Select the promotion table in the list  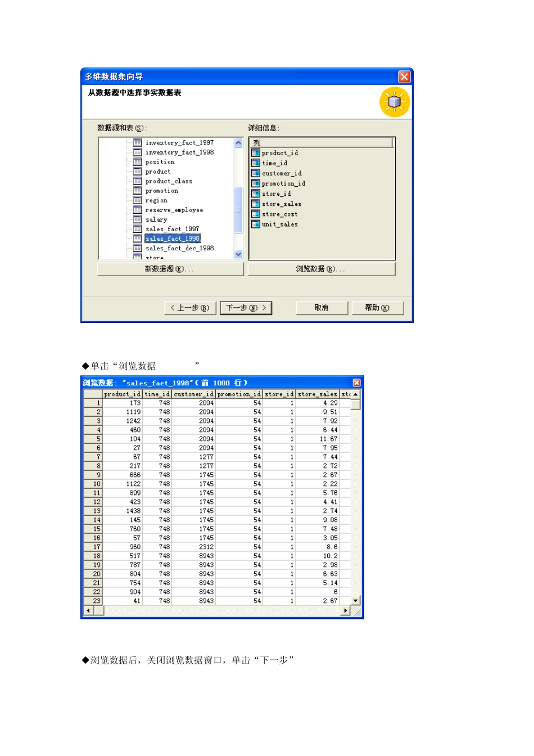click(x=162, y=191)
